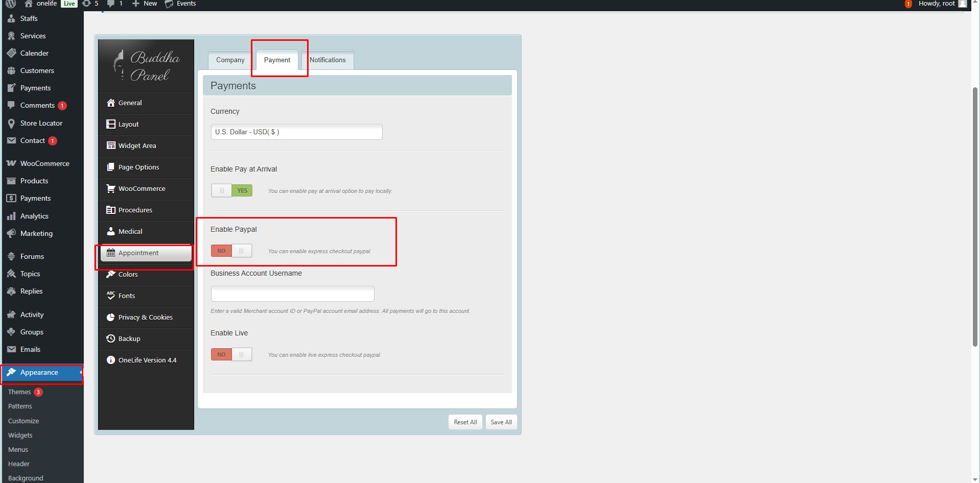The height and width of the screenshot is (483, 980).
Task: Open Procedures panel icon
Action: pyautogui.click(x=111, y=210)
